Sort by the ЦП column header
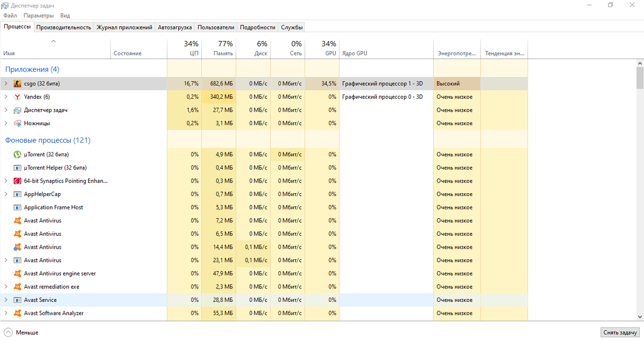 184,48
